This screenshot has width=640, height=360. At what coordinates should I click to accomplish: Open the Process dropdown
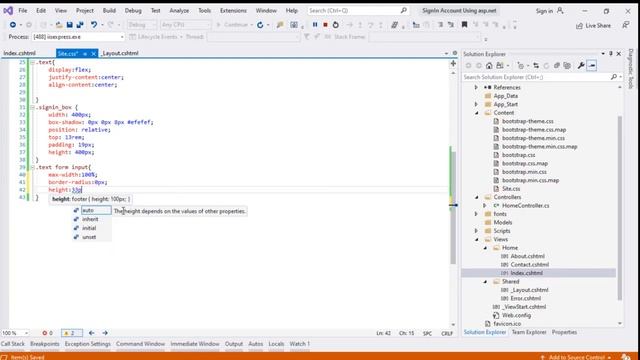click(x=122, y=37)
